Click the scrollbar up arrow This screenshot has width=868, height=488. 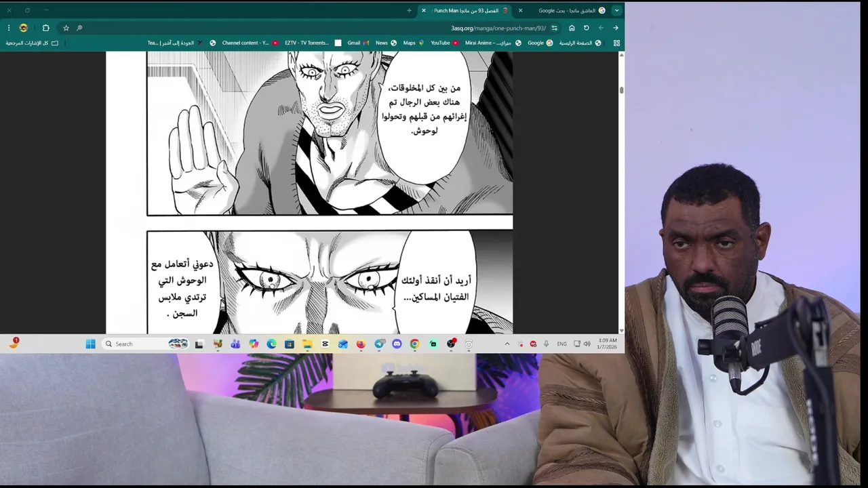(x=621, y=55)
